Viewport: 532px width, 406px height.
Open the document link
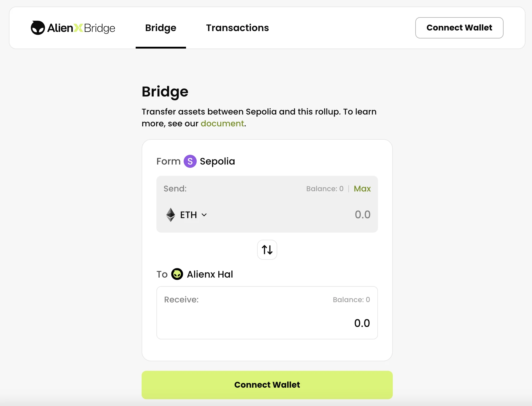pos(222,123)
